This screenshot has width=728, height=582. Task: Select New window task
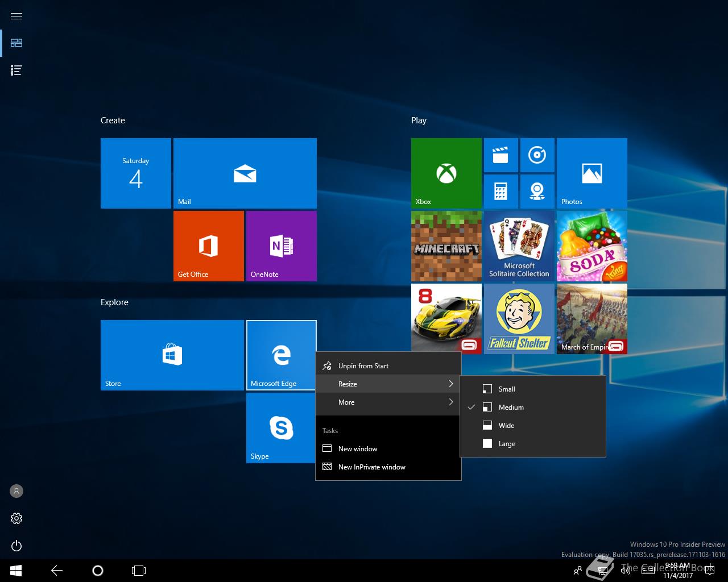(388, 449)
